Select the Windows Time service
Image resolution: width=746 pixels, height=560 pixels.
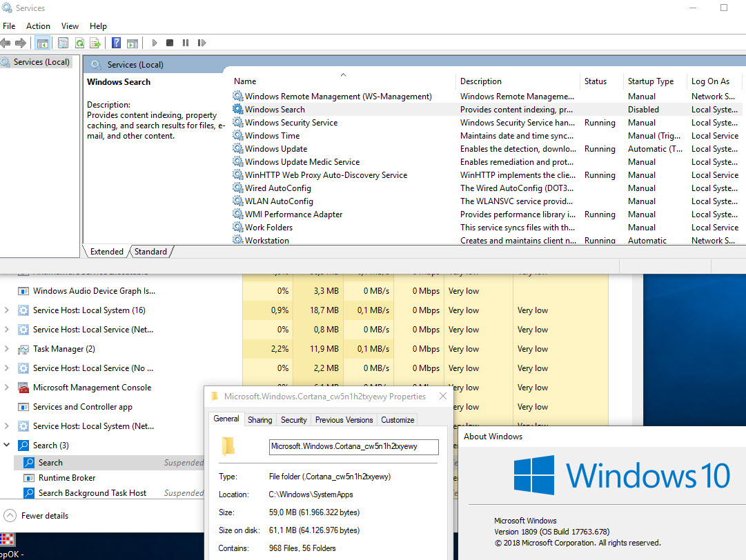272,136
